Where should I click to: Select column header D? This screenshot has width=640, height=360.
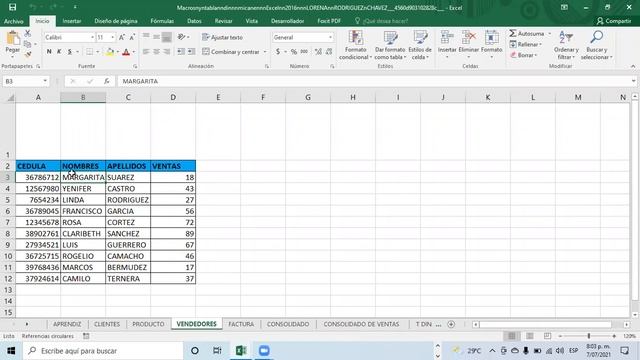(173, 97)
